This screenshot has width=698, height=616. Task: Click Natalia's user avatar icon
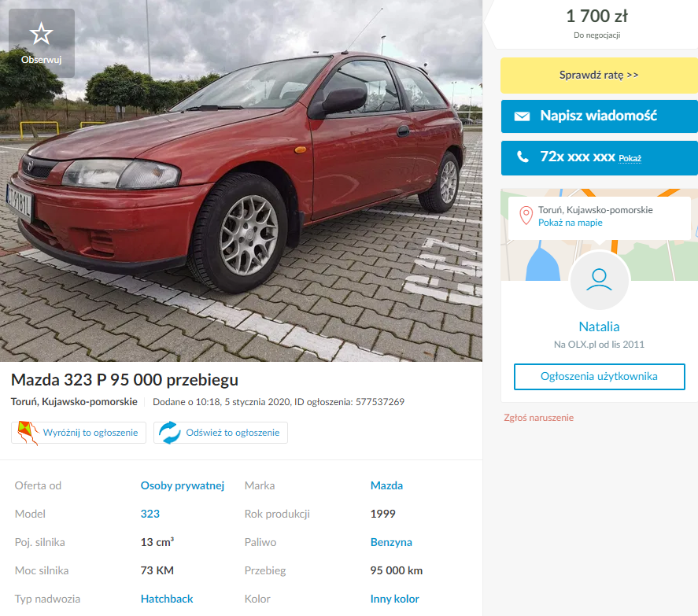point(599,280)
